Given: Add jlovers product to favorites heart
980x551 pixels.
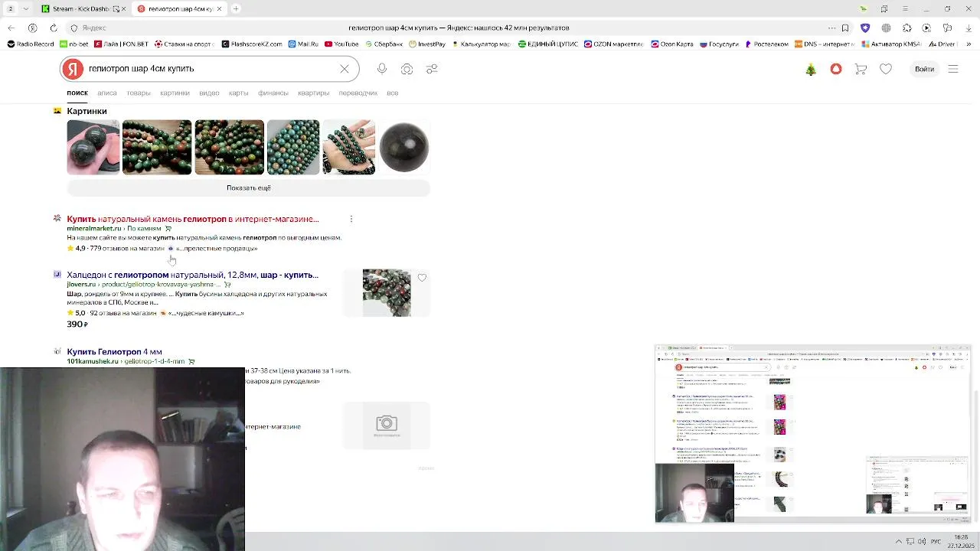Looking at the screenshot, I should [x=422, y=278].
